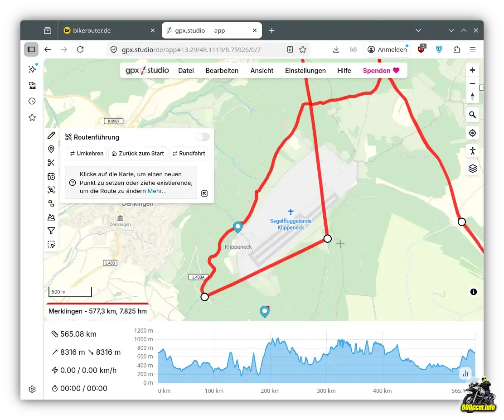Image resolution: width=504 pixels, height=420 pixels.
Task: Open the map layers selector
Action: (472, 169)
